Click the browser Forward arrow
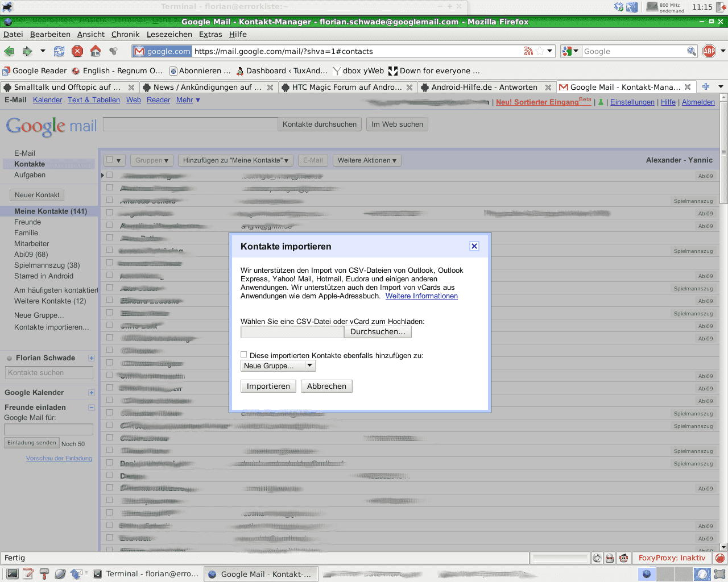Viewport: 728px width, 582px height. (x=27, y=51)
